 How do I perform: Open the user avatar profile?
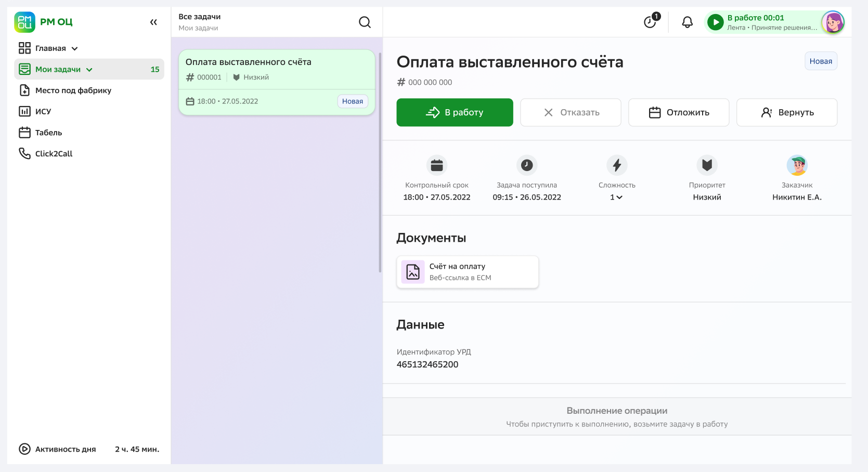(x=832, y=22)
